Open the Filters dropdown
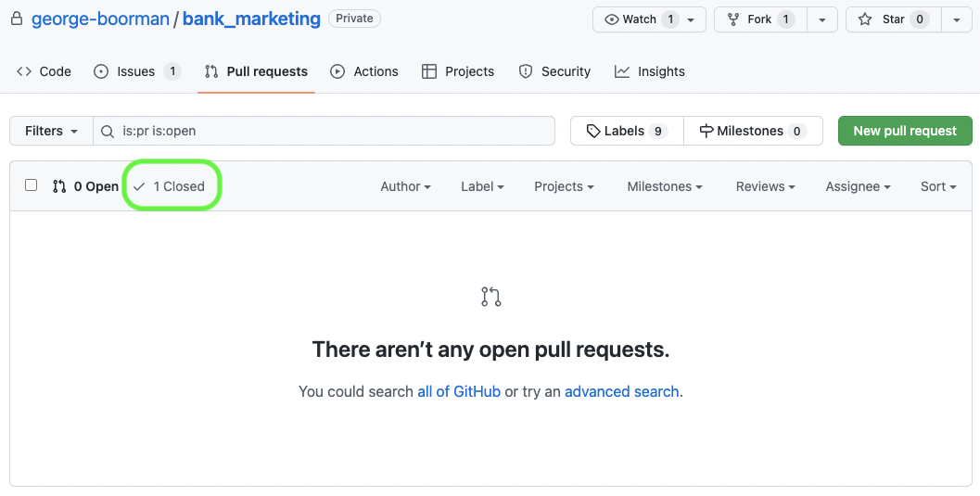980x496 pixels. [x=51, y=131]
